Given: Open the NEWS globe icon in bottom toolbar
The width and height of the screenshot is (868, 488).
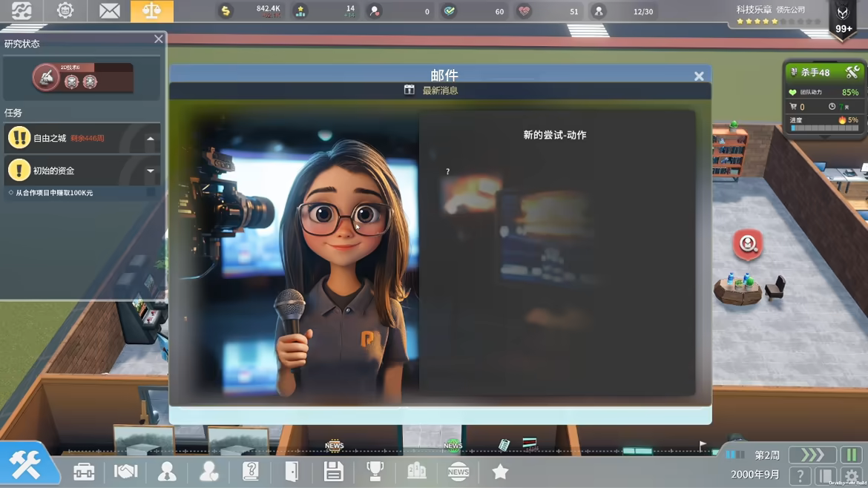Looking at the screenshot, I should coord(458,472).
